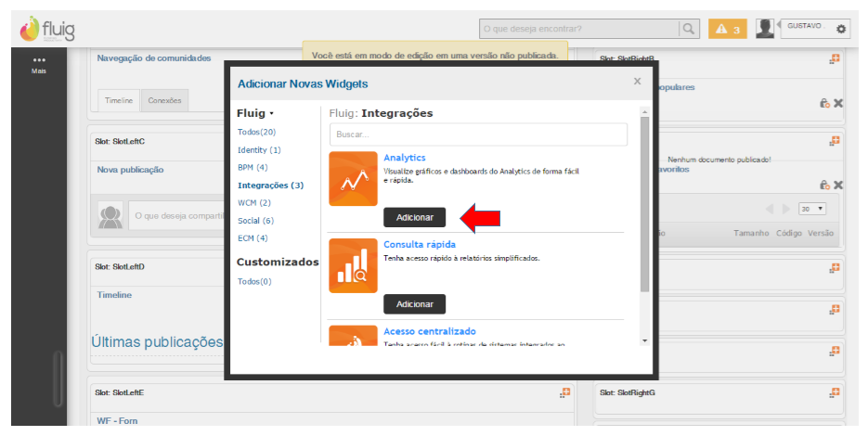Select Todos(0) under Customizados
Viewport: 868px width, 436px height.
point(254,282)
